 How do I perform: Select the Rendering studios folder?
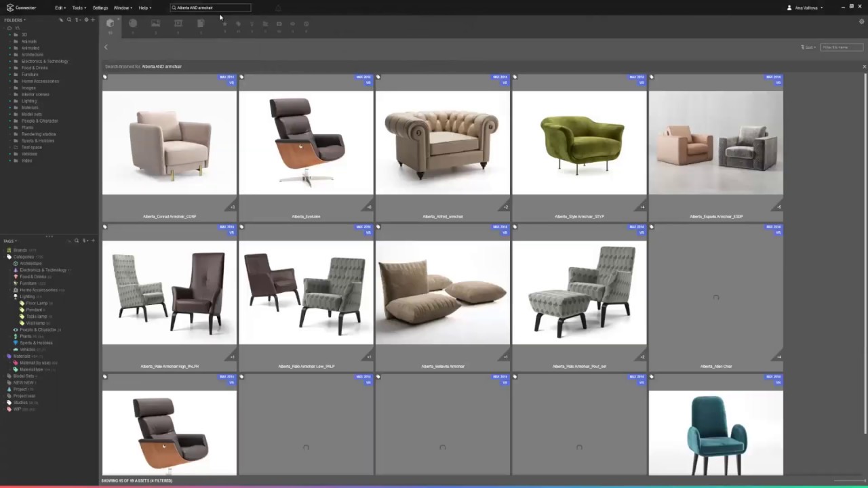pyautogui.click(x=39, y=134)
